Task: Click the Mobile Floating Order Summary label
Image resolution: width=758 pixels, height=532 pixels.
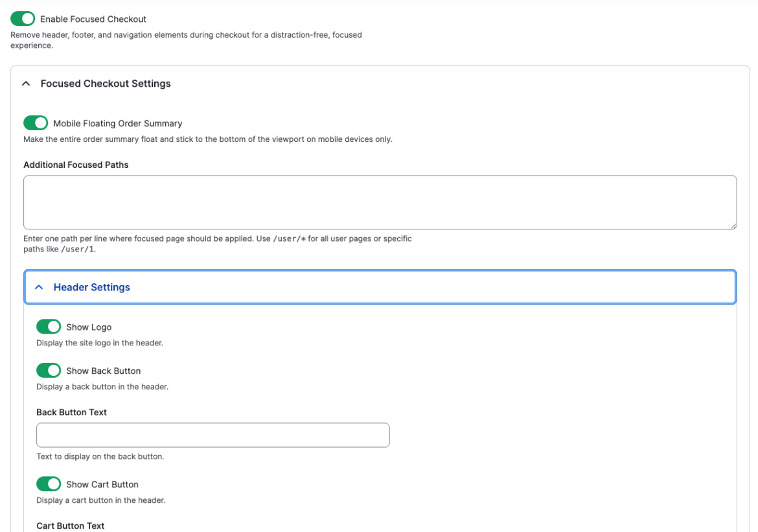Action: coord(118,122)
